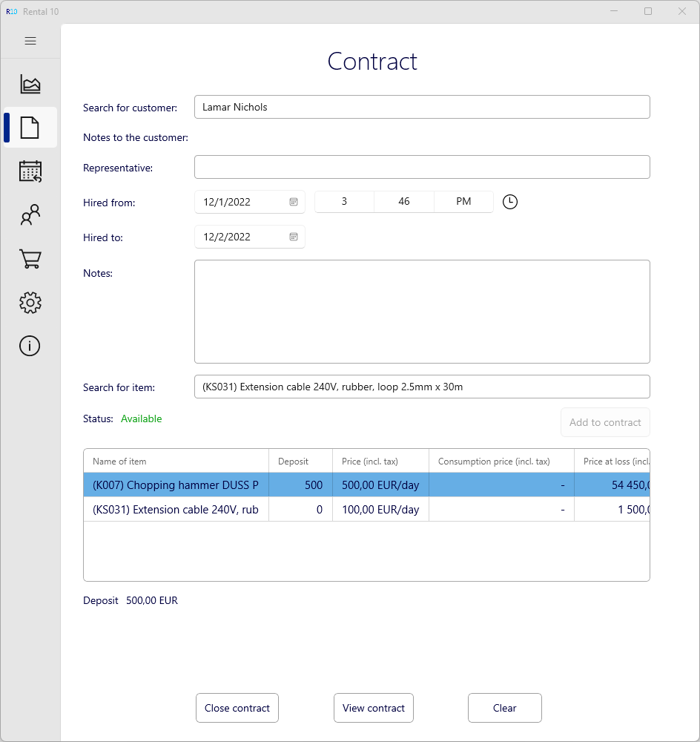Viewport: 700px width, 742px height.
Task: Show the info about page
Action: (x=30, y=346)
